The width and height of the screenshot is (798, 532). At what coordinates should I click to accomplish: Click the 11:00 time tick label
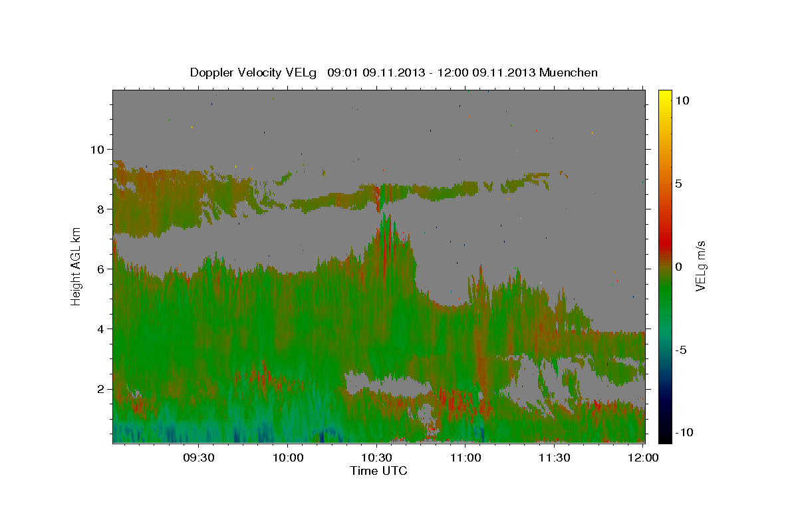465,458
